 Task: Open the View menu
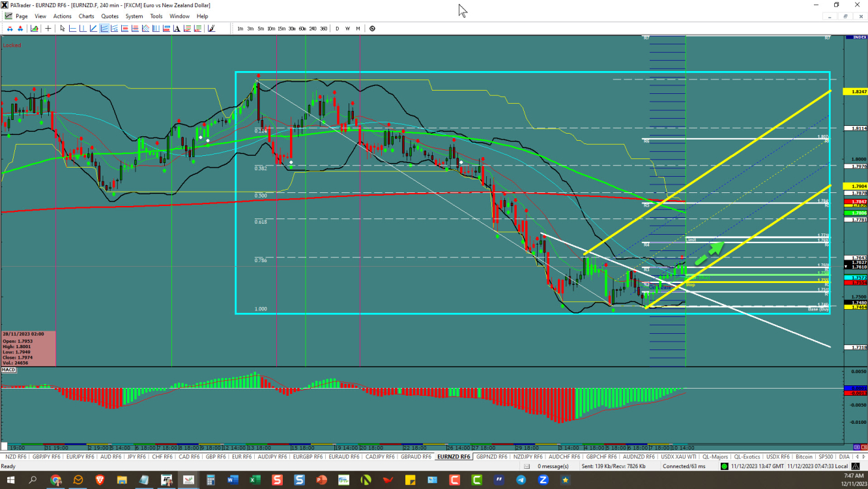pyautogui.click(x=40, y=16)
